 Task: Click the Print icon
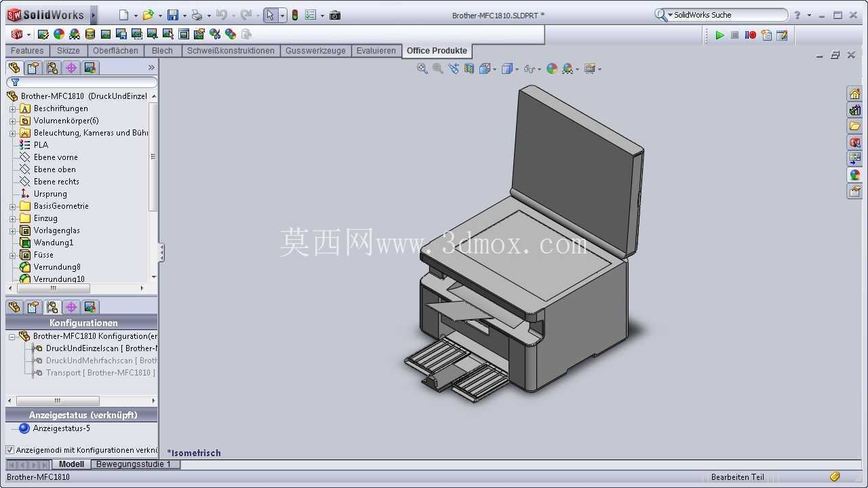pos(197,15)
